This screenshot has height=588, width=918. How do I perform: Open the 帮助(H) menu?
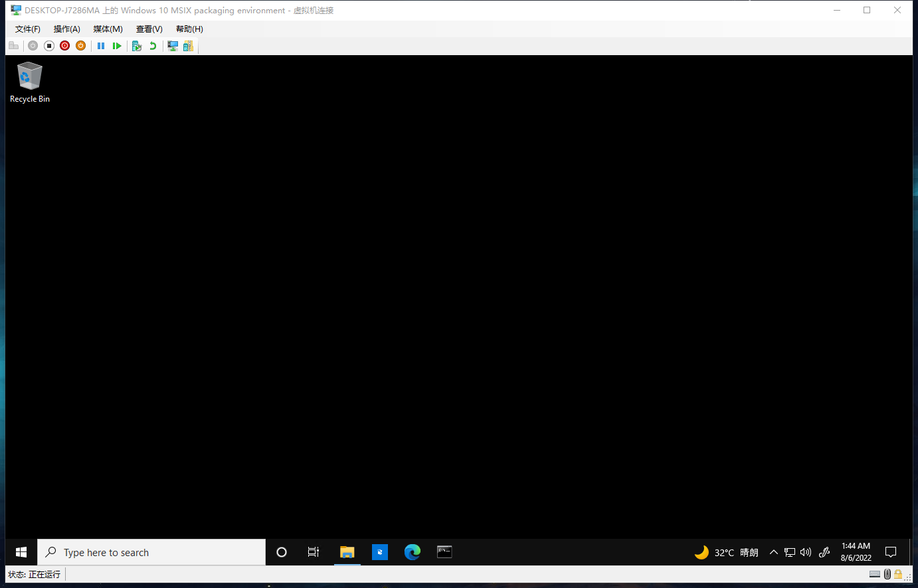[189, 29]
